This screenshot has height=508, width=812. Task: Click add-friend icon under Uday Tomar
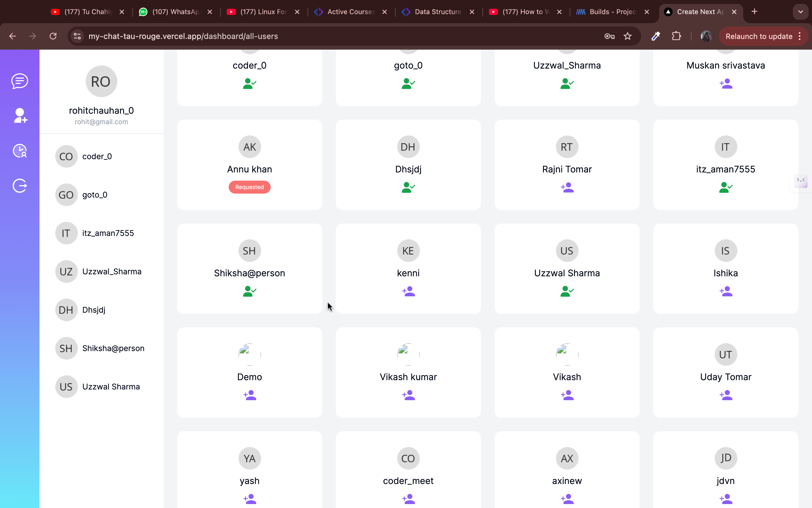point(726,395)
